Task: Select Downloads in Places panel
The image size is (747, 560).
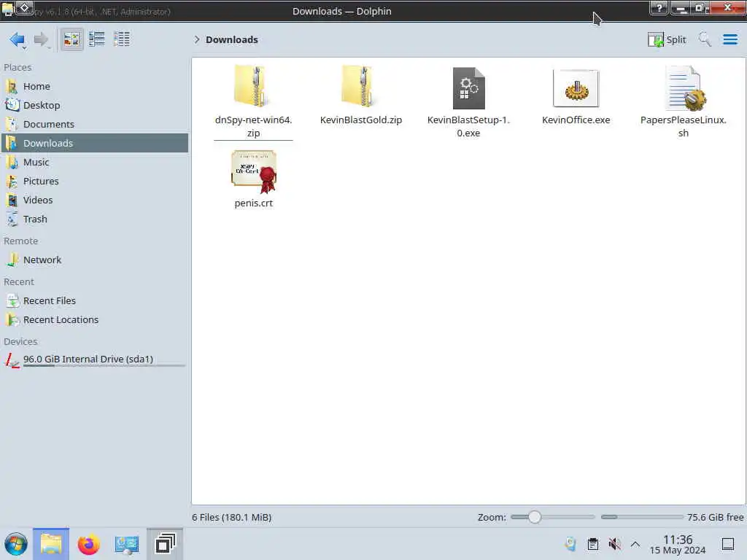Action: [95, 143]
